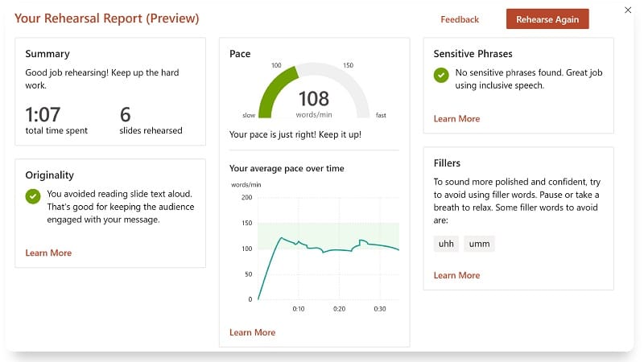Click the Your Rehearsal Report title

tap(107, 19)
